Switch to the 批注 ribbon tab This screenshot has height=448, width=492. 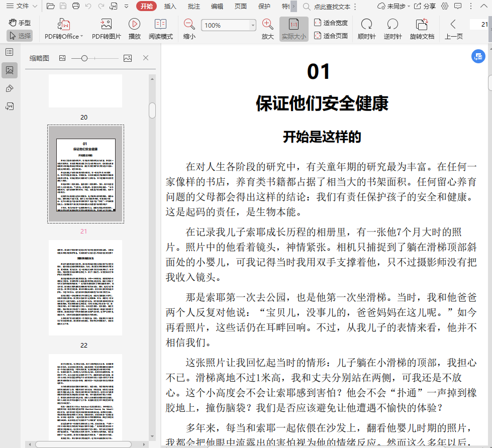193,7
